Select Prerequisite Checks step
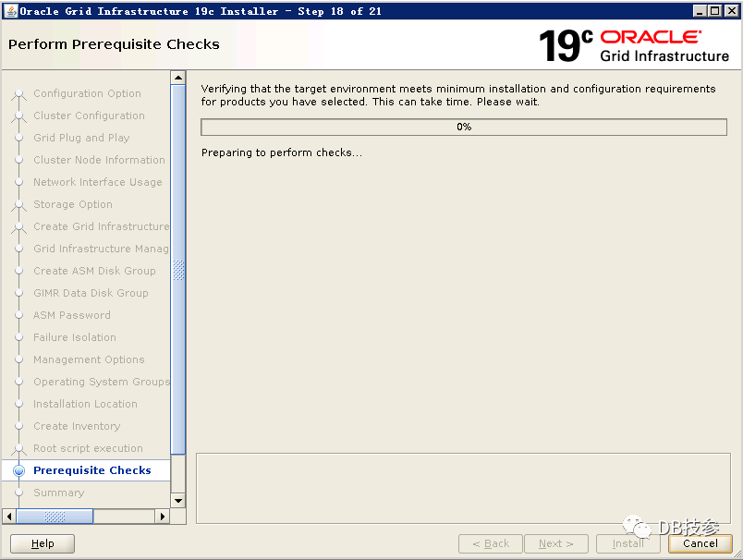Screen dimensions: 743x560 pos(92,470)
